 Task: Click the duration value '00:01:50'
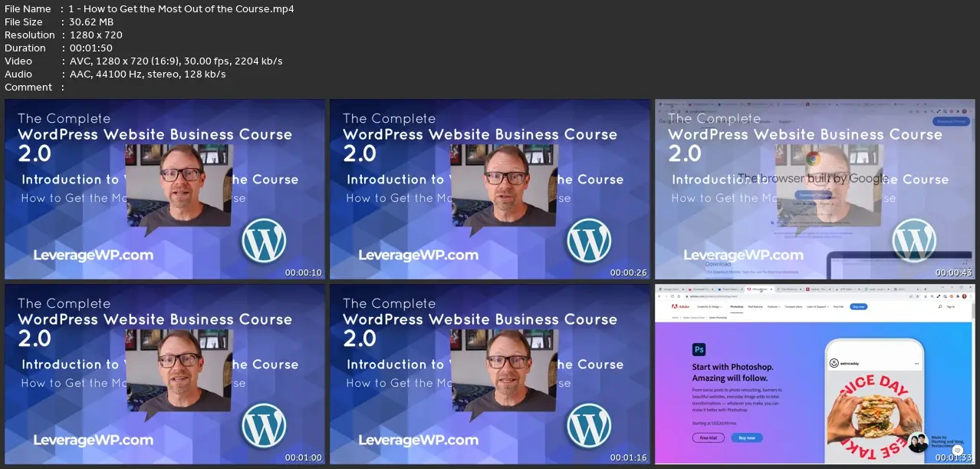[x=90, y=48]
